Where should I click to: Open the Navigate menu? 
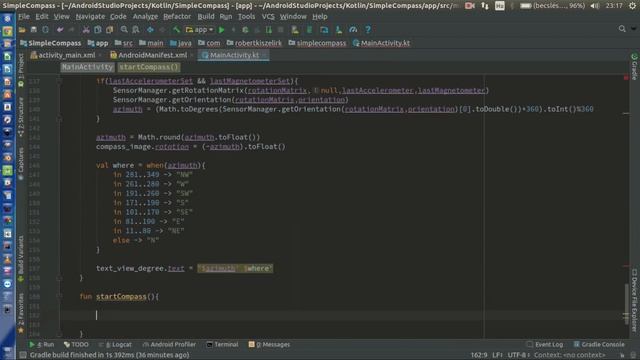tap(90, 17)
